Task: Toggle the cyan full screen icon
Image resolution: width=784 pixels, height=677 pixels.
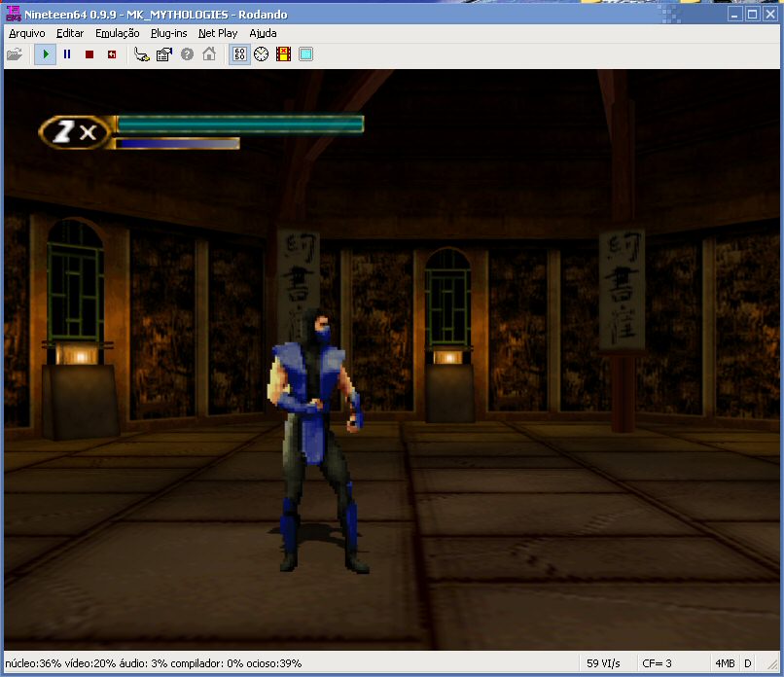Action: tap(306, 54)
